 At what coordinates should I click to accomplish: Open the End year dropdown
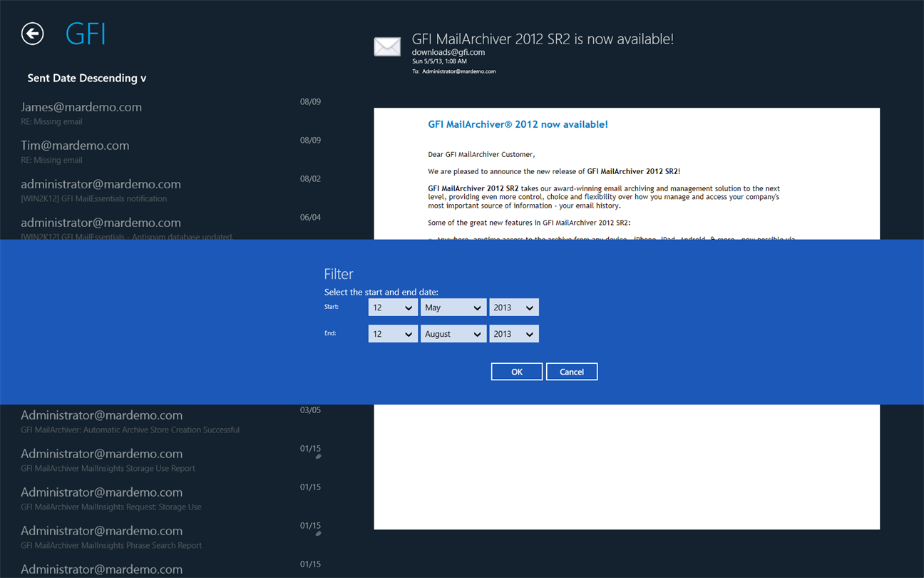pos(514,334)
